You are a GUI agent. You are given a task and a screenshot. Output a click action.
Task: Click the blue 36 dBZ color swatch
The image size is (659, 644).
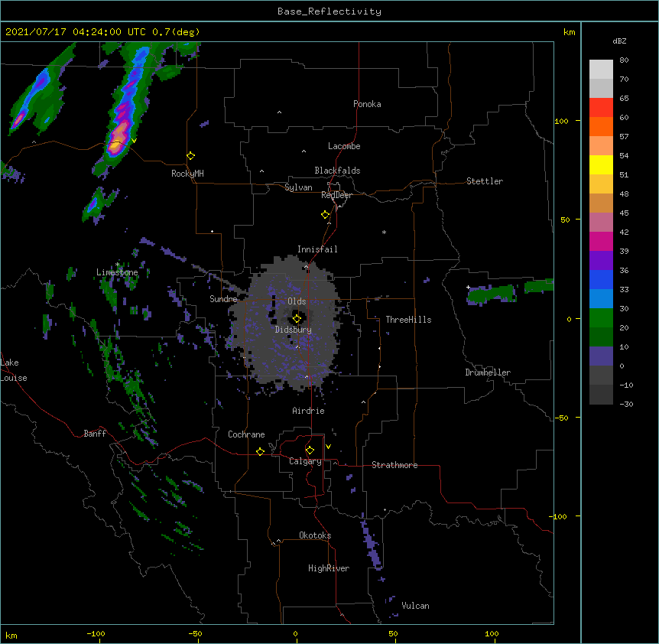click(601, 279)
